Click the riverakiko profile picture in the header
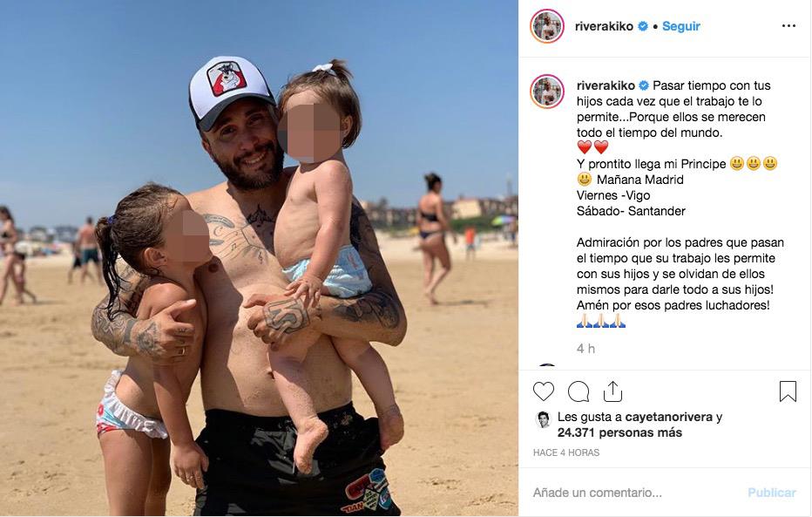 pyautogui.click(x=547, y=26)
